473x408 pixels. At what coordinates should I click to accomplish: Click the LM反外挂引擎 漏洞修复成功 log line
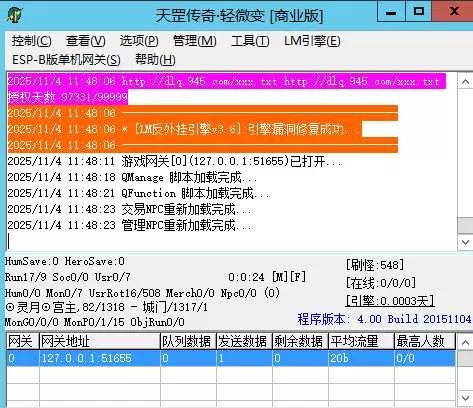(x=185, y=129)
